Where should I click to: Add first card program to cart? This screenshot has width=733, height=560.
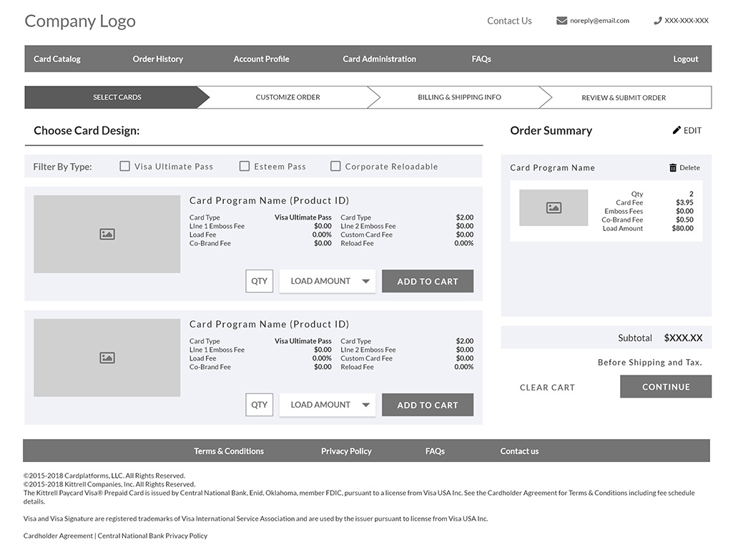(x=428, y=281)
